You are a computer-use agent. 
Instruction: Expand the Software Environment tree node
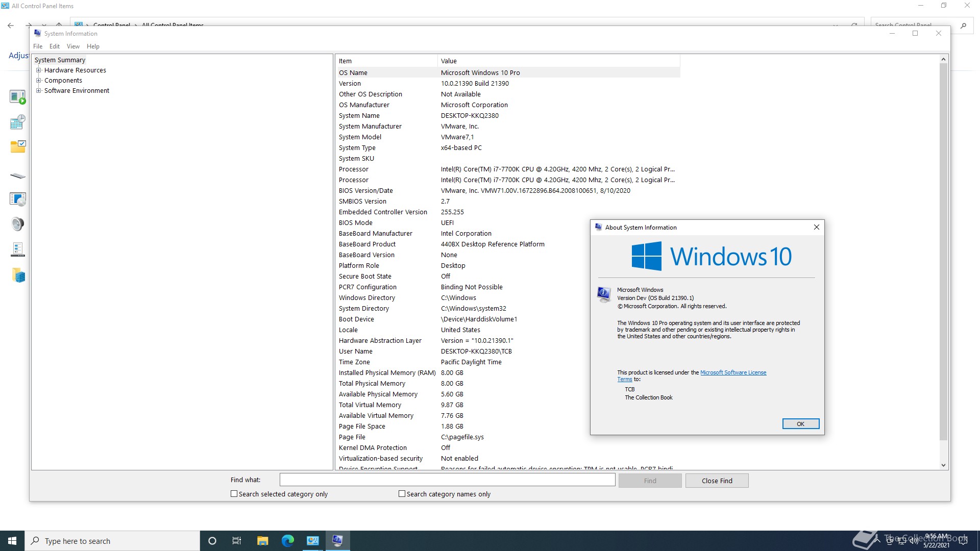pyautogui.click(x=38, y=91)
